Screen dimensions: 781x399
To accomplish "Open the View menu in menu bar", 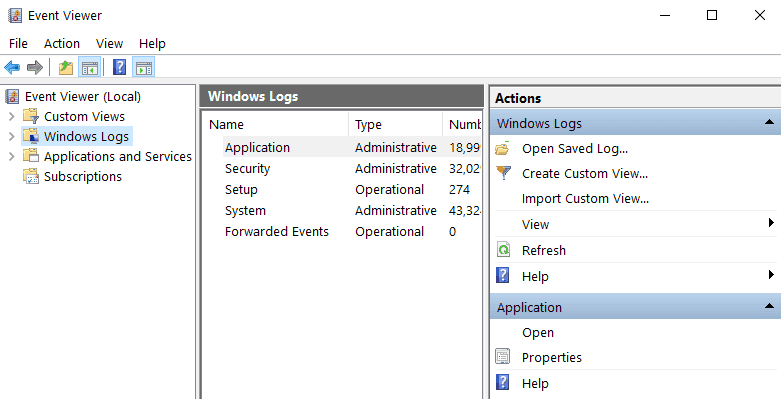I will [x=109, y=44].
